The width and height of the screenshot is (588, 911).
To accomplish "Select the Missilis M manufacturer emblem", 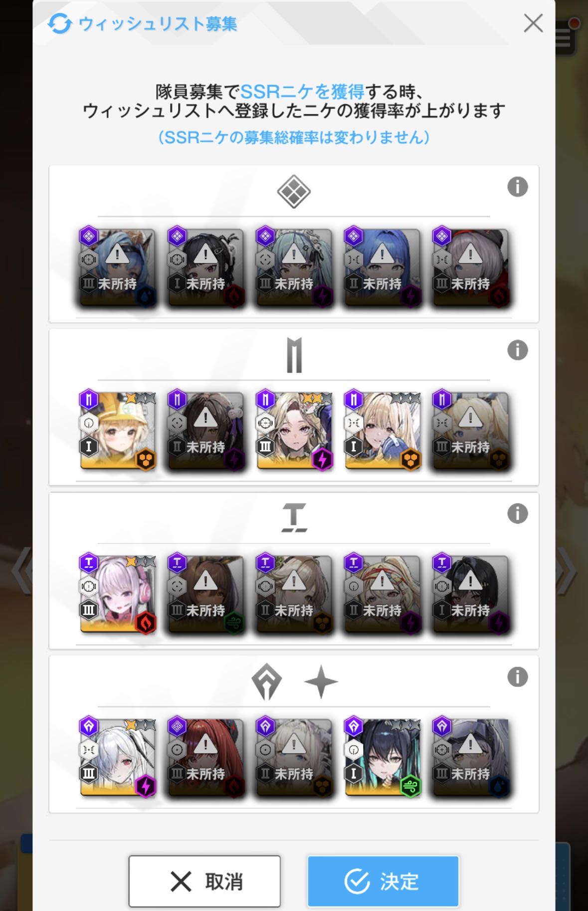I will [x=294, y=355].
